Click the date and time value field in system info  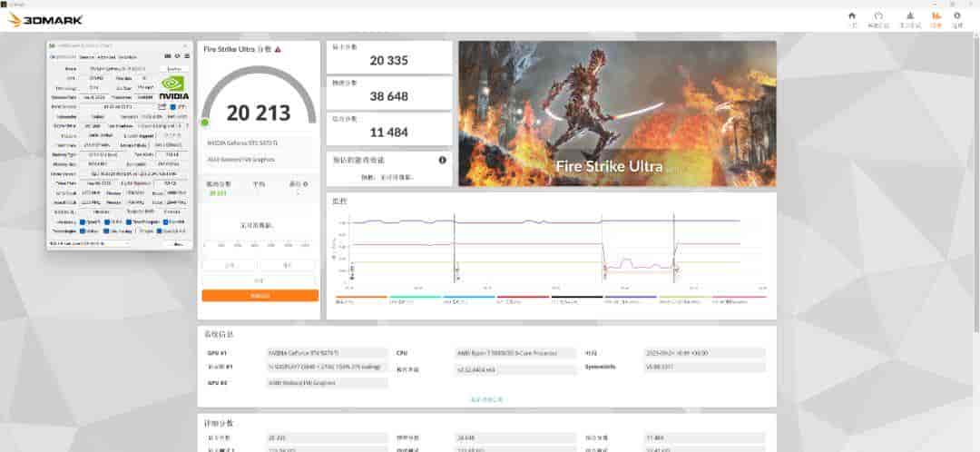tap(704, 353)
